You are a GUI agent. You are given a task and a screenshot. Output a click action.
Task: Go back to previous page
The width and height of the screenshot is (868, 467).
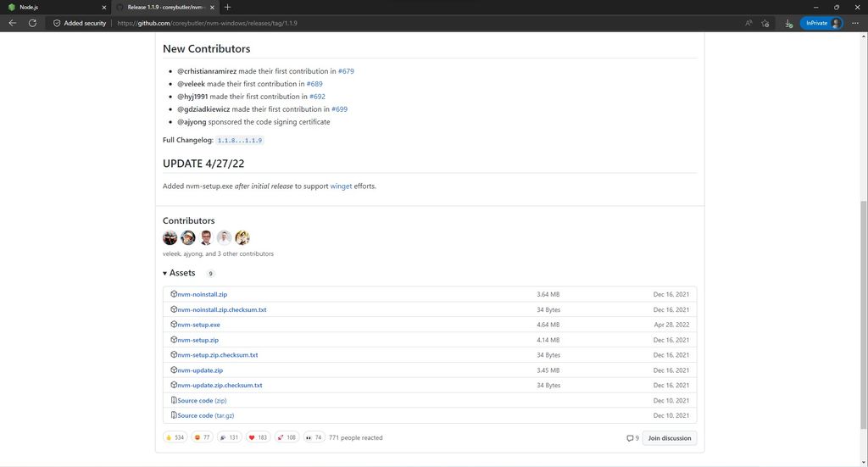[x=12, y=23]
